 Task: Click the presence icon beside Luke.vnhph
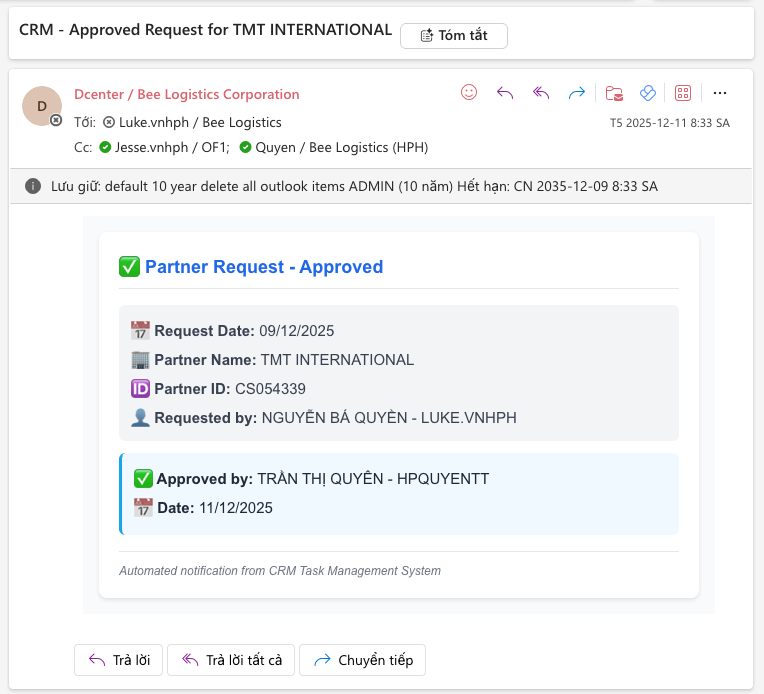point(109,122)
